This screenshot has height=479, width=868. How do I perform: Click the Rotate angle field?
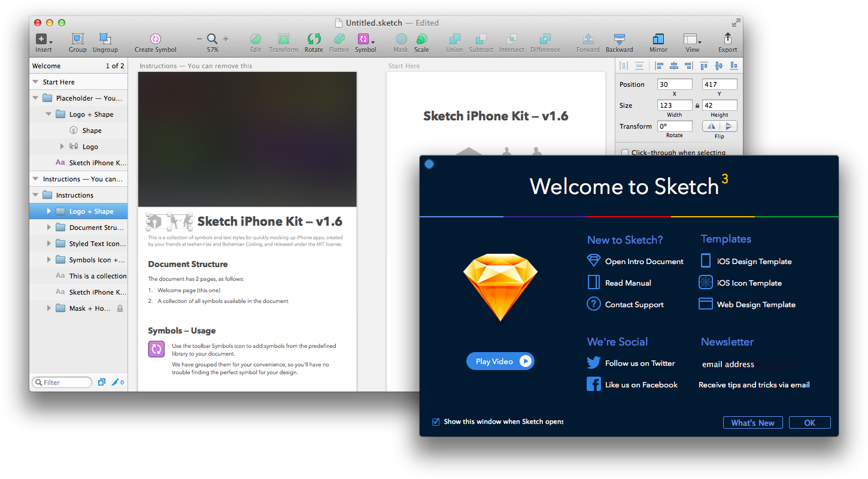(x=675, y=126)
